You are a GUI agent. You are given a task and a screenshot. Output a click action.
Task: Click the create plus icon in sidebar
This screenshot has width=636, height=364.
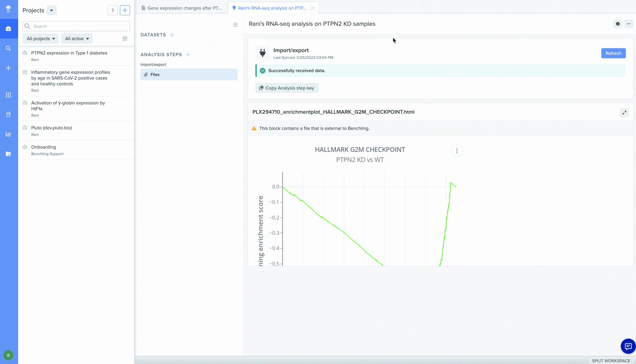(8, 68)
